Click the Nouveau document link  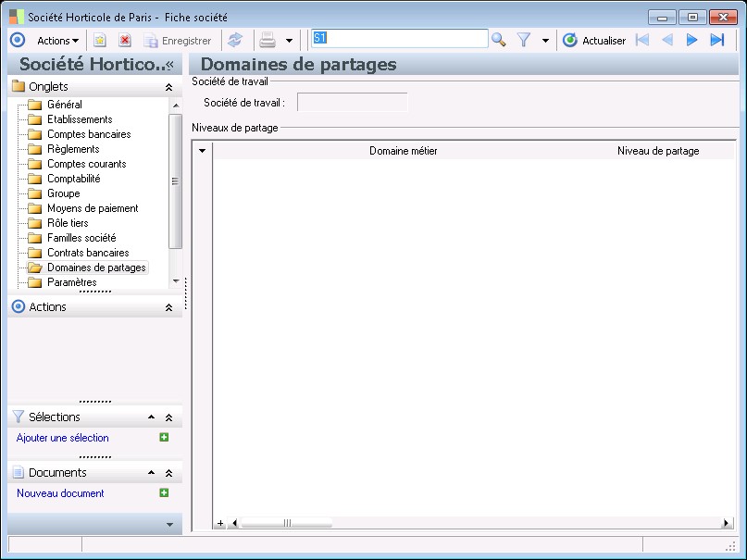tap(60, 493)
